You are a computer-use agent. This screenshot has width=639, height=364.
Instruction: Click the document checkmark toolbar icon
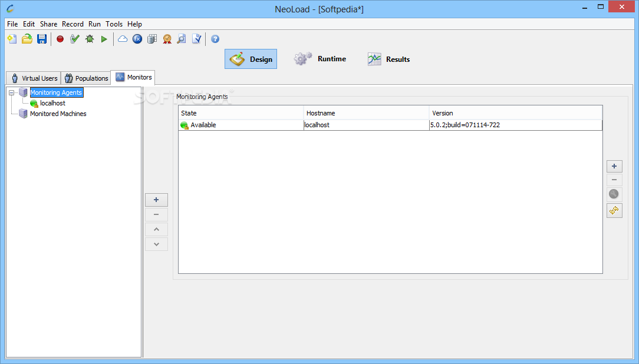[x=196, y=39]
